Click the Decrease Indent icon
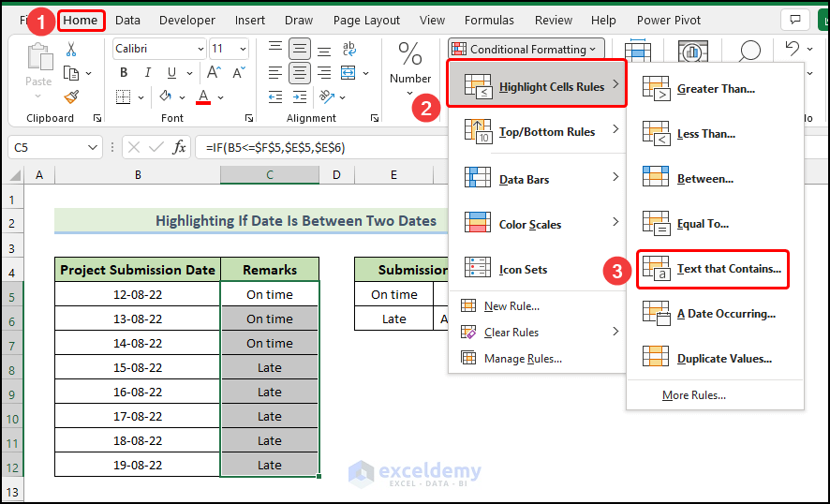This screenshot has width=830, height=504. coord(275,96)
